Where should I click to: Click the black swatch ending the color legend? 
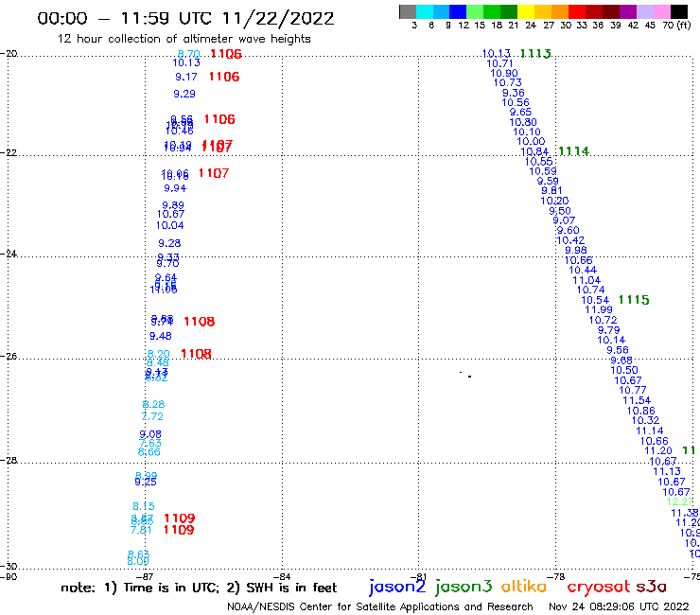[x=678, y=11]
